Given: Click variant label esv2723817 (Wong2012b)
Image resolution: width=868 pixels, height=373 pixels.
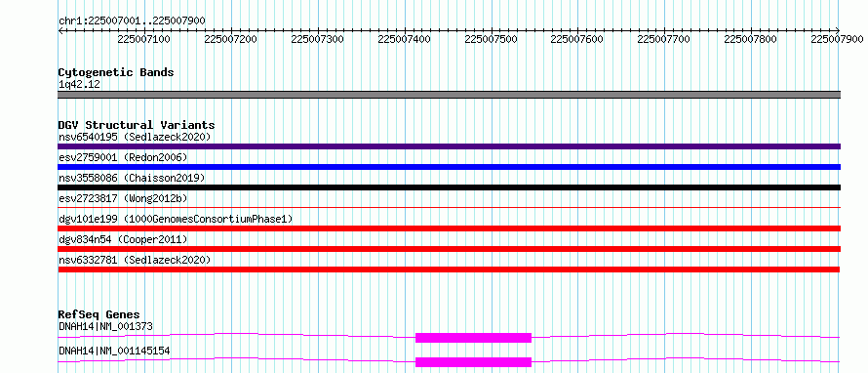Looking at the screenshot, I should (x=123, y=198).
